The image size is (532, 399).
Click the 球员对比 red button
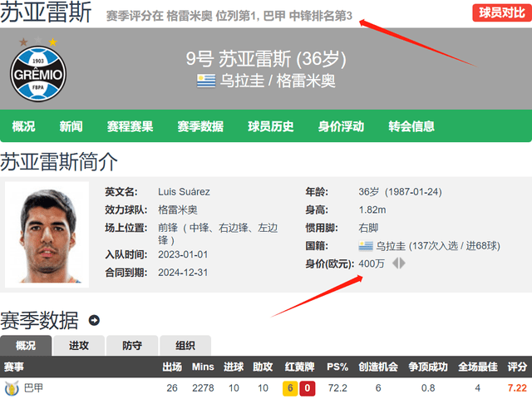point(502,13)
